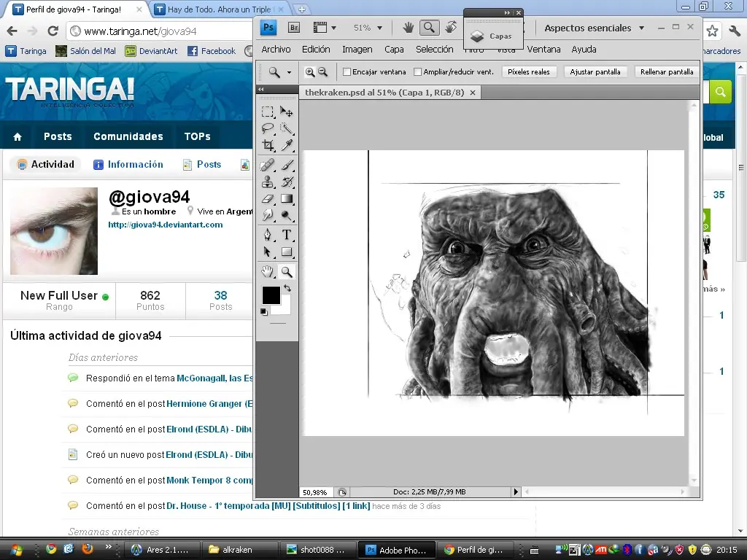Open the Aspectos esenciales workspace dropdown

(594, 28)
